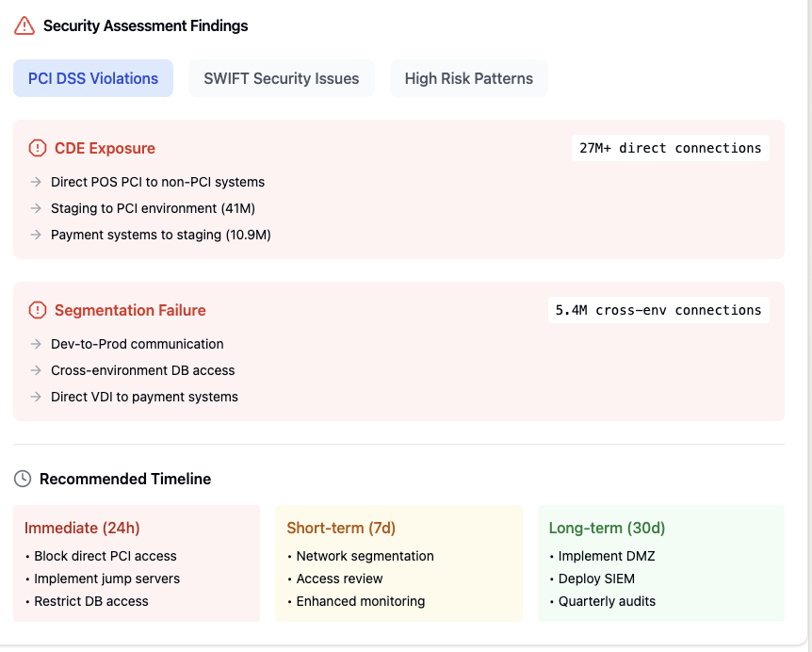Select the Long-term (30d) timeline card heading

click(607, 528)
